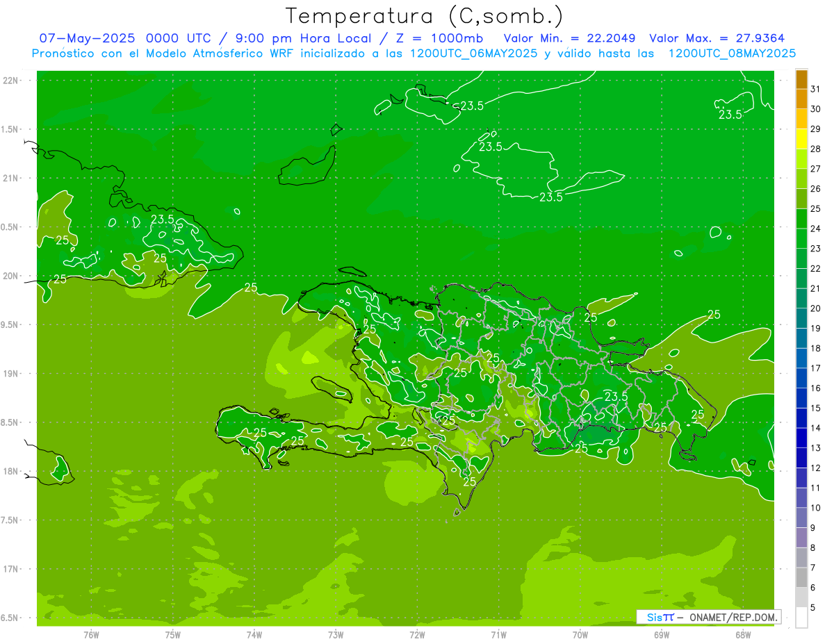
Task: Click the '7.5N' latitude label
Action: (x=10, y=520)
